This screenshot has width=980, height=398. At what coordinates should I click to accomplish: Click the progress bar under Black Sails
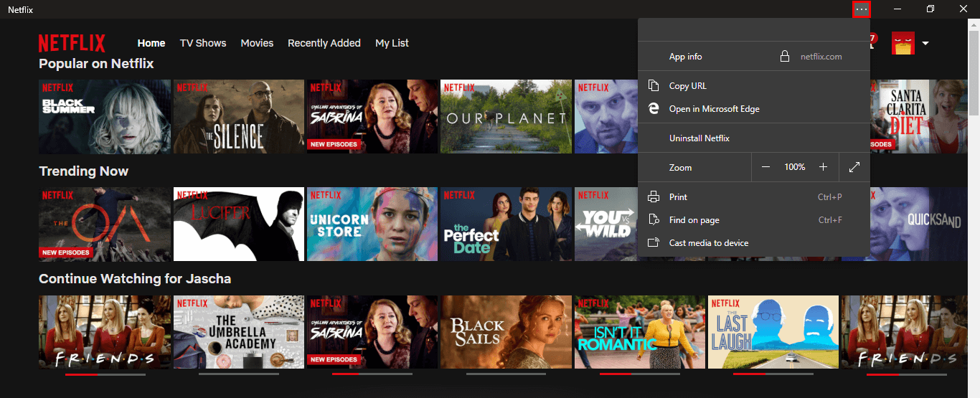tap(506, 374)
